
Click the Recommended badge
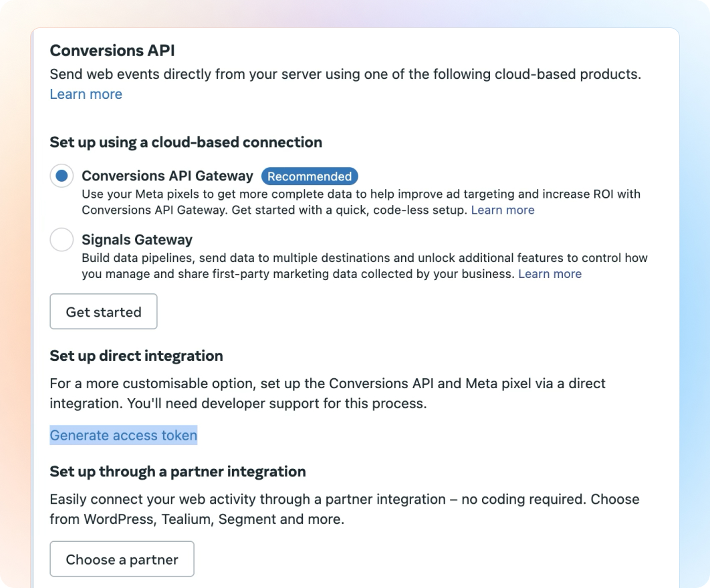(x=310, y=176)
